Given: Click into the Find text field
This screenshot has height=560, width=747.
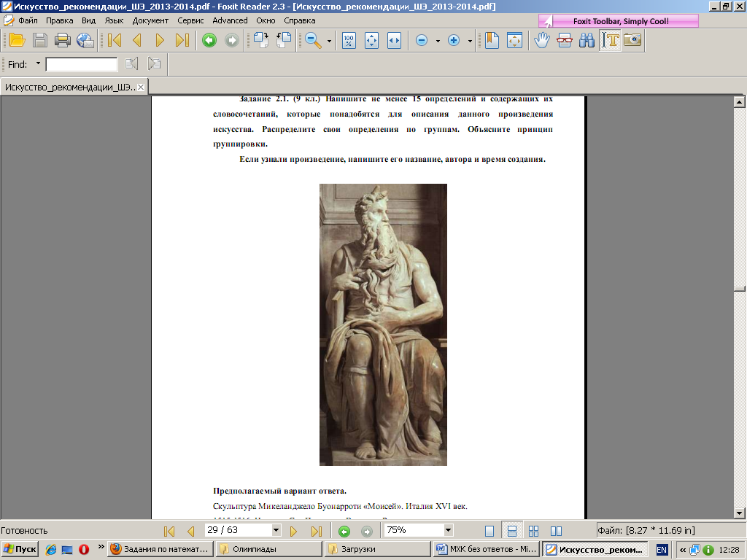Looking at the screenshot, I should tap(82, 64).
